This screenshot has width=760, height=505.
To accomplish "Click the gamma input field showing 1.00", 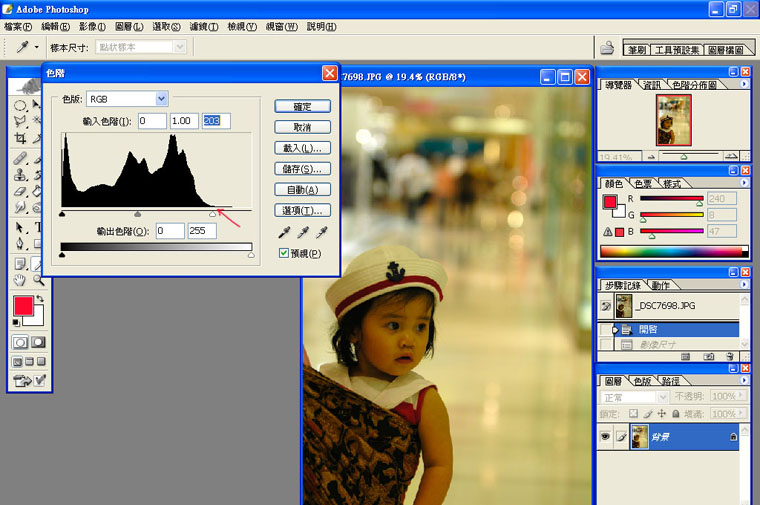I will pos(184,121).
